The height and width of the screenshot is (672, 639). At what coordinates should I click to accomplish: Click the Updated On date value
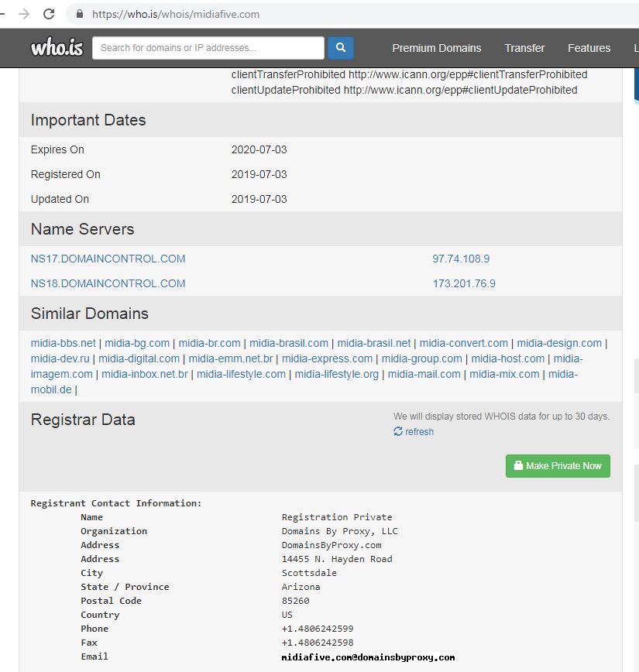259,199
